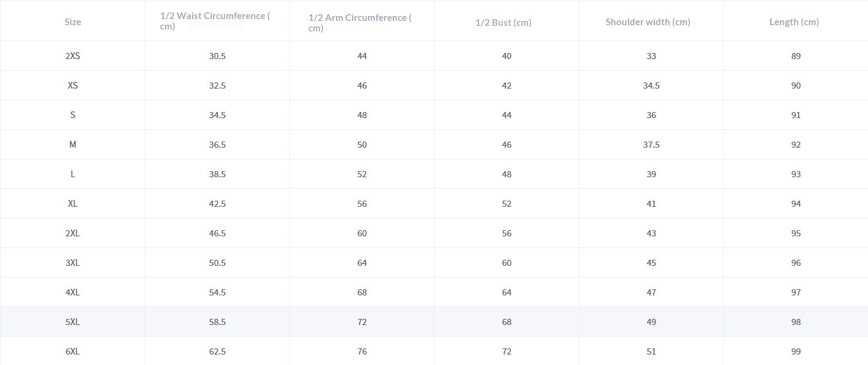Viewport: 868px width, 365px height.
Task: Click the 1/2 Bust (cm) column header
Action: click(x=503, y=23)
